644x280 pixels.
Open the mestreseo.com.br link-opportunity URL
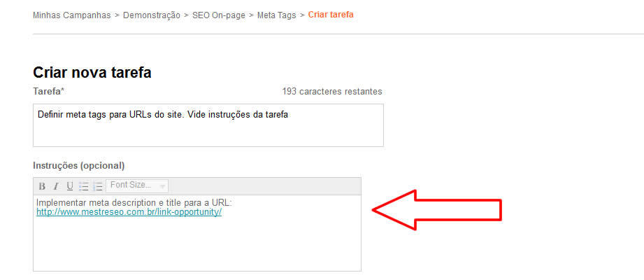tap(129, 212)
